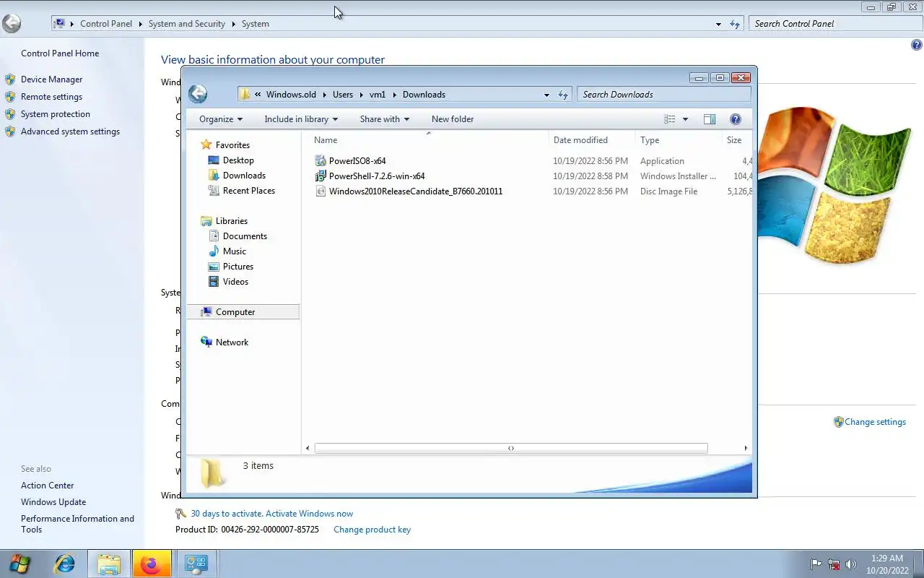Open the view options dropdown arrow
Screen dimensions: 924x578
coord(685,119)
